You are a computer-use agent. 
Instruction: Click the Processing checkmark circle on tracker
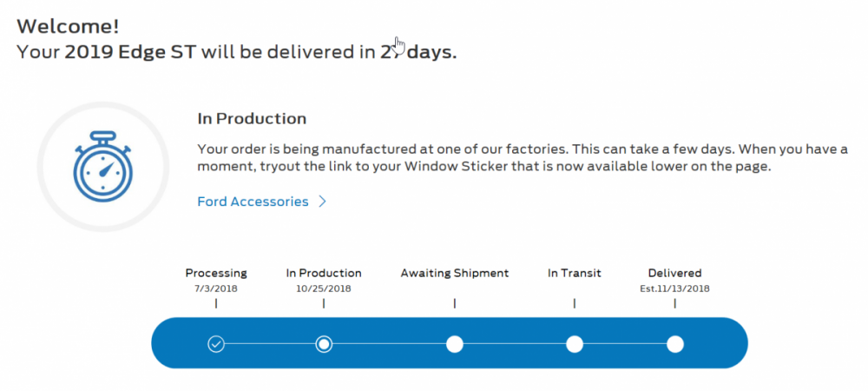pyautogui.click(x=216, y=344)
